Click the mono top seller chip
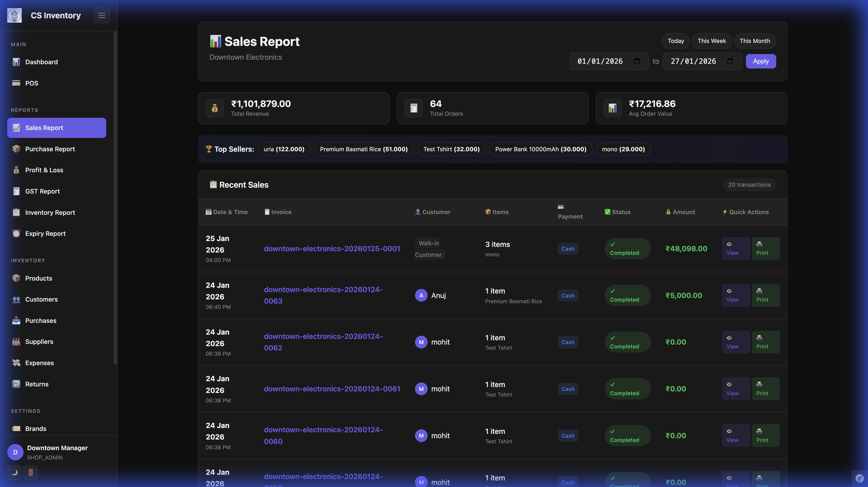This screenshot has width=868, height=487. click(x=623, y=149)
